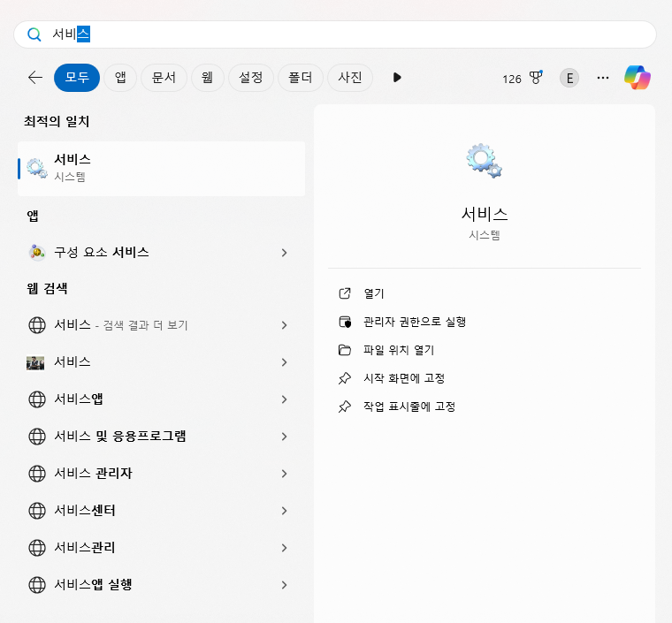This screenshot has height=623, width=672.
Task: Click the large 서비스 gears icon in preview
Action: (x=485, y=161)
